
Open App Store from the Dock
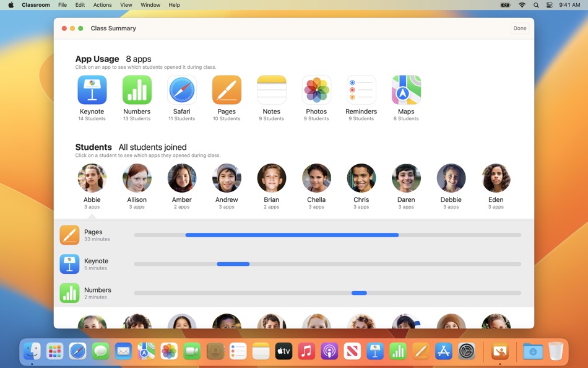[x=444, y=351]
